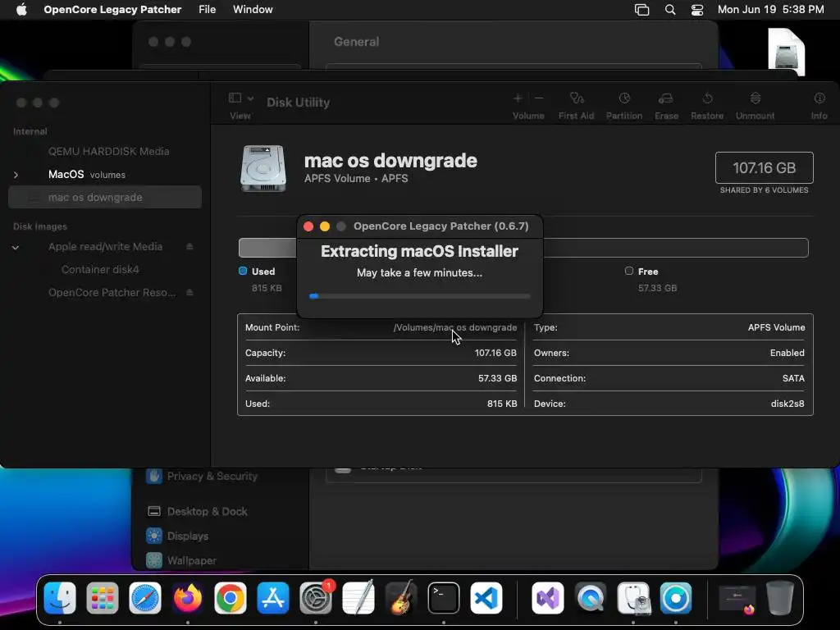Open the Trash from the Dock
Image resolution: width=840 pixels, height=630 pixels.
point(780,598)
